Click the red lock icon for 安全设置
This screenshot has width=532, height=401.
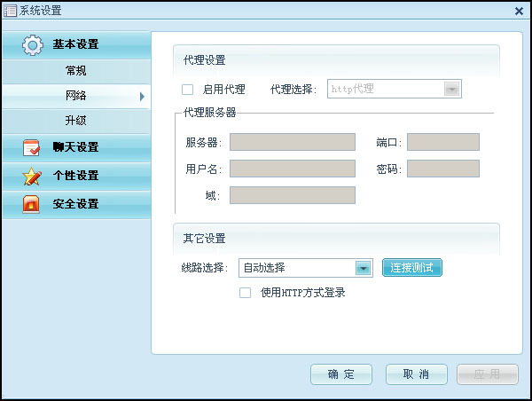click(32, 204)
